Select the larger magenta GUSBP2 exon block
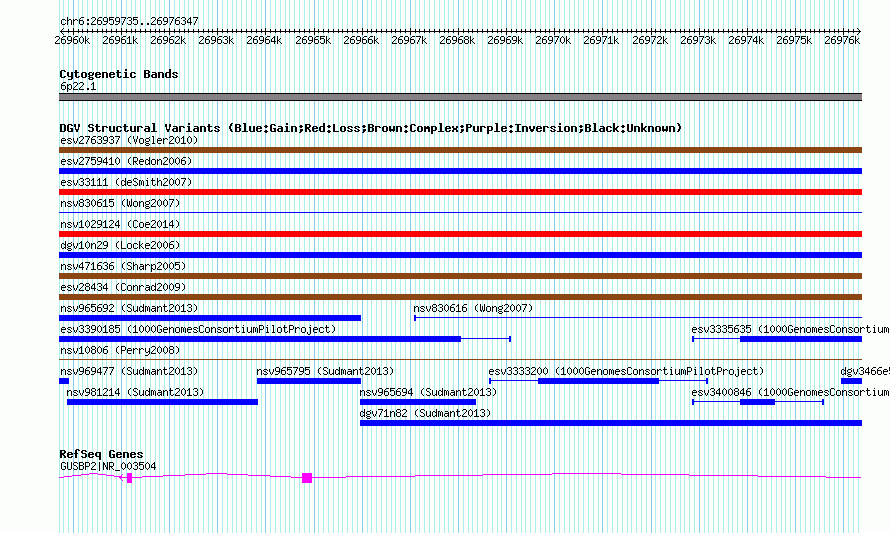The height and width of the screenshot is (533, 890). 307,479
